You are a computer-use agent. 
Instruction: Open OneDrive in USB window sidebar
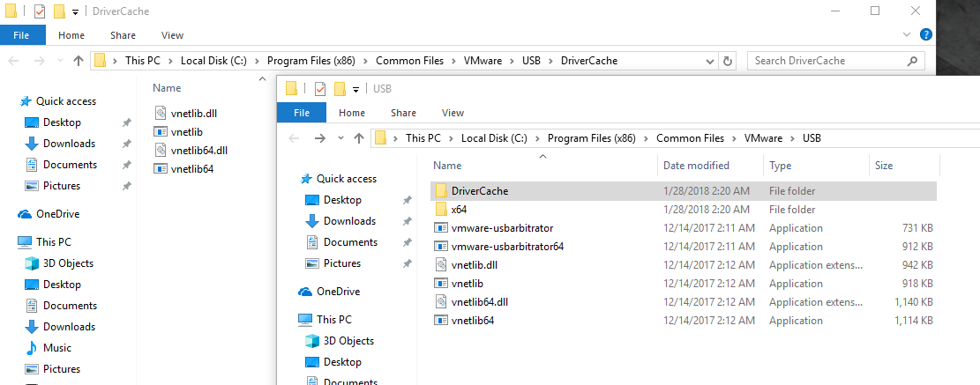(338, 292)
